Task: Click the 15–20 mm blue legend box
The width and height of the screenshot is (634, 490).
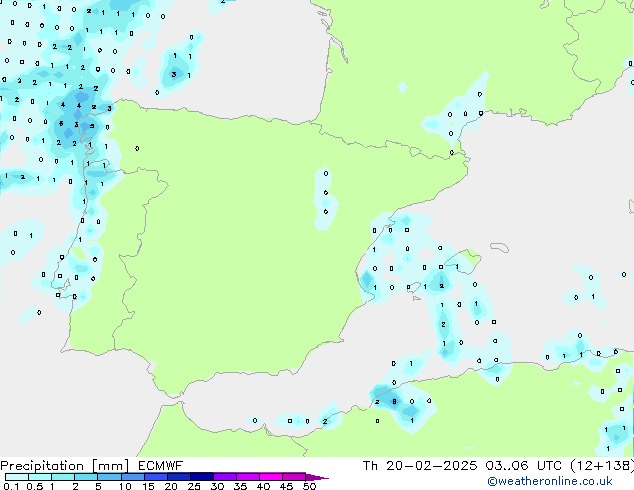Action: tap(155, 477)
